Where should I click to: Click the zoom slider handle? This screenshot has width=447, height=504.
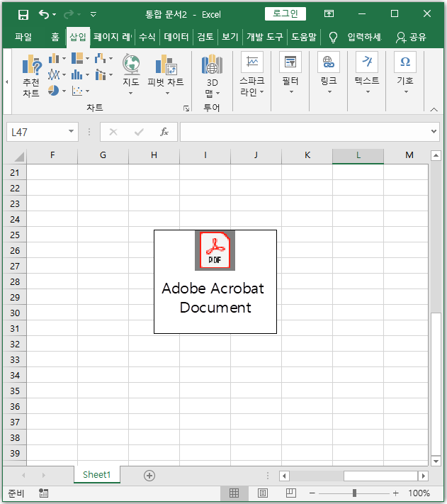point(354,493)
